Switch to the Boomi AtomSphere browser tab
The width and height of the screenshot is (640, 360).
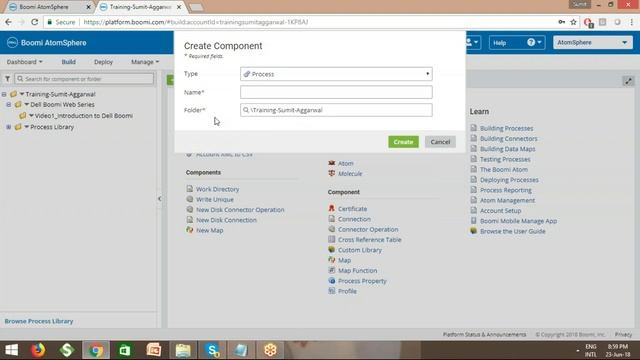coord(48,7)
